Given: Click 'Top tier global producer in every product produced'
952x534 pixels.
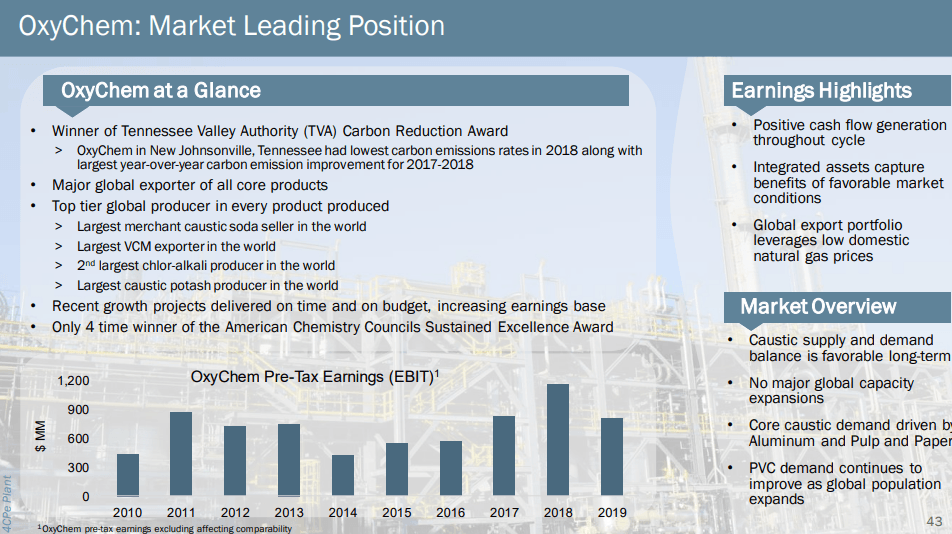Looking at the screenshot, I should click(x=220, y=206).
